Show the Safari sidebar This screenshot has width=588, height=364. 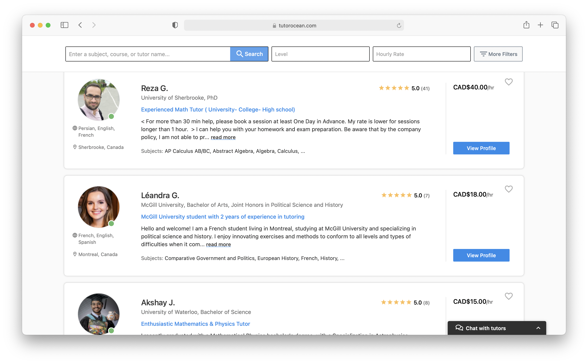click(x=64, y=25)
